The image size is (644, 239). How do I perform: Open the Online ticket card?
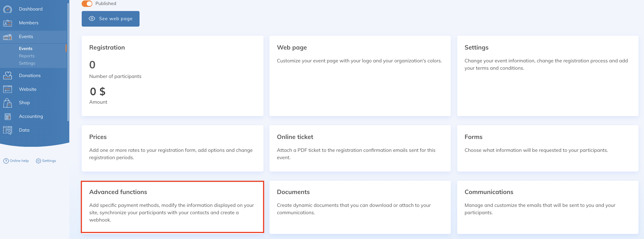coord(360,148)
